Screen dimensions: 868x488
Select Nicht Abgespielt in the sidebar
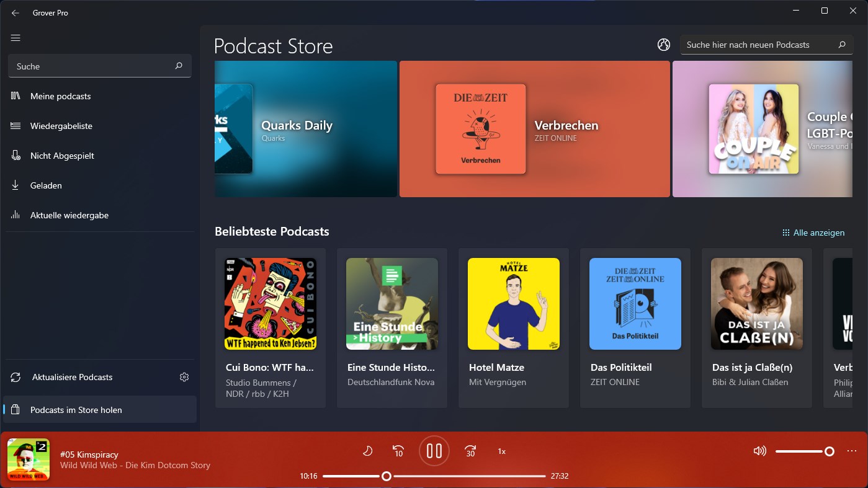click(x=100, y=156)
